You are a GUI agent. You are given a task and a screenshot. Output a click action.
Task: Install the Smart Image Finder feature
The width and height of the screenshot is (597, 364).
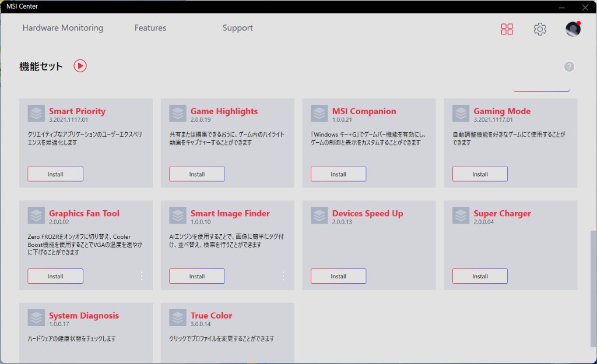click(197, 276)
